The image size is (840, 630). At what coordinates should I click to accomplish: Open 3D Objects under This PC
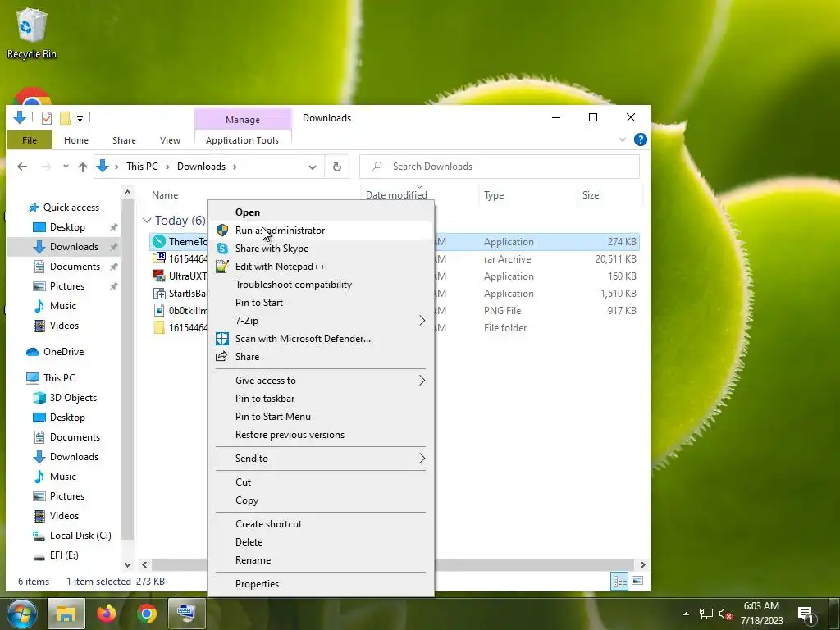pos(73,398)
